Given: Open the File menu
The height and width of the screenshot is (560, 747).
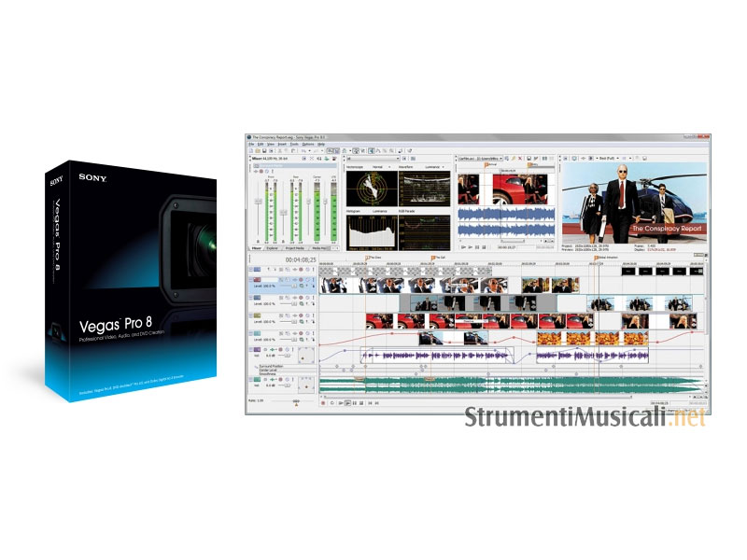Looking at the screenshot, I should click(251, 145).
